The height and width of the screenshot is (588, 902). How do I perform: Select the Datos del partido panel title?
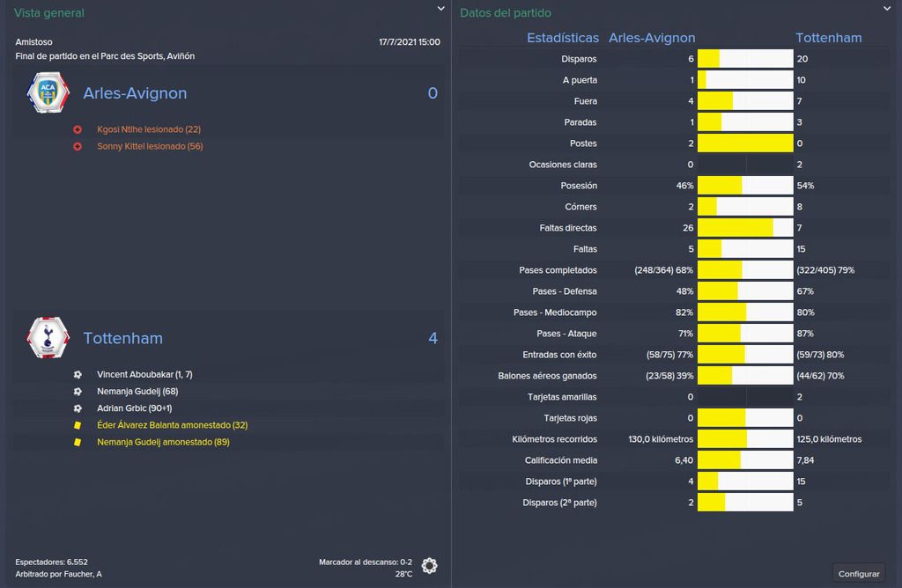click(x=505, y=12)
